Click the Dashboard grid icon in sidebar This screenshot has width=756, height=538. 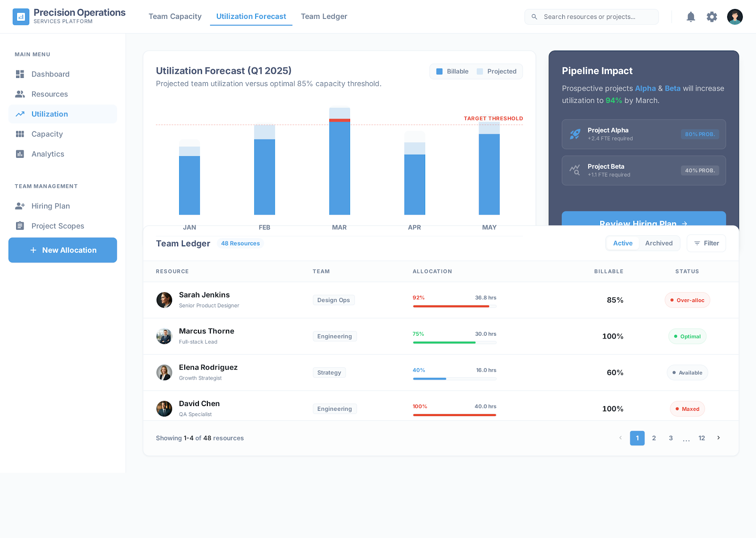(20, 74)
